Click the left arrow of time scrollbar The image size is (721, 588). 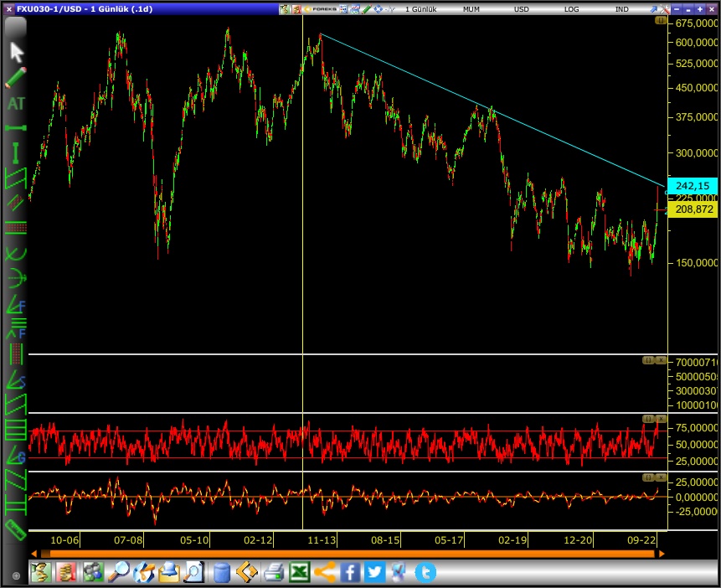34,554
